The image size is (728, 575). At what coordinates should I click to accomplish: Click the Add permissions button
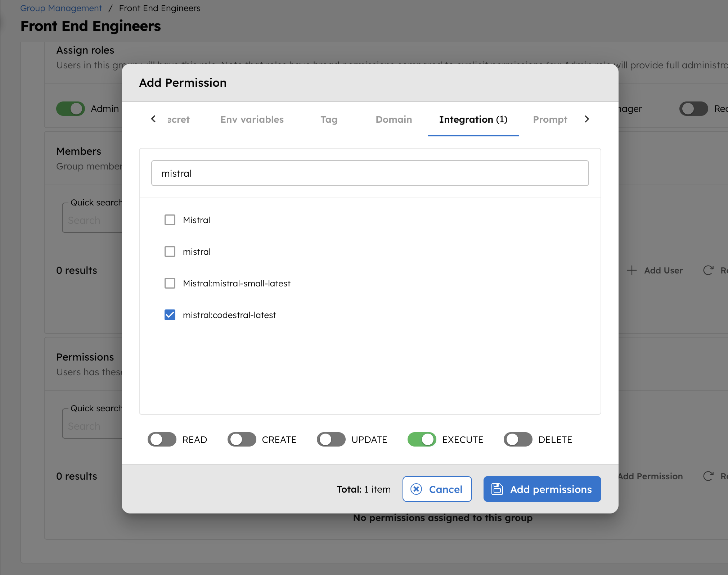(542, 489)
